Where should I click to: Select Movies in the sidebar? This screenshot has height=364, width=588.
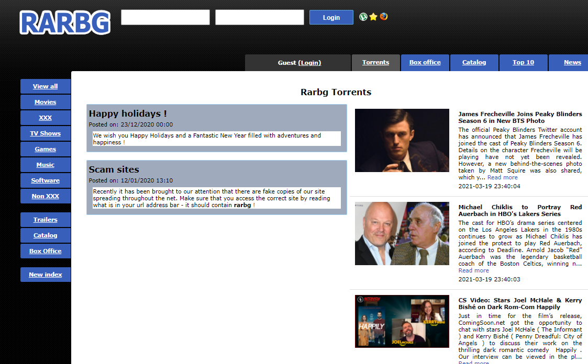click(46, 102)
